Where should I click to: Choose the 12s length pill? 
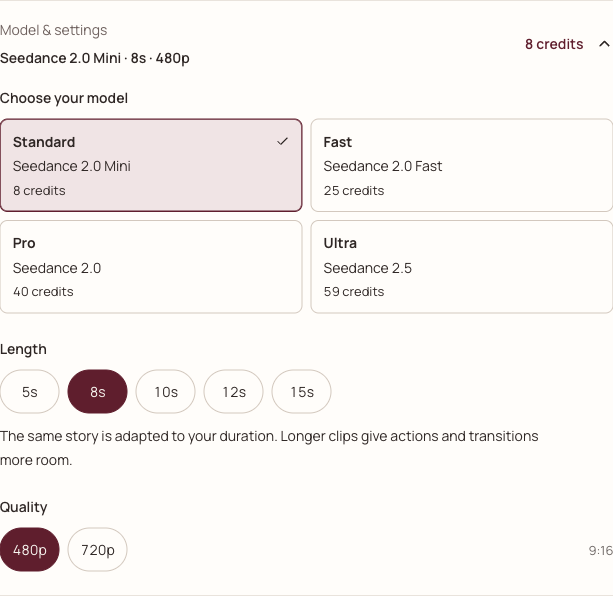233,392
